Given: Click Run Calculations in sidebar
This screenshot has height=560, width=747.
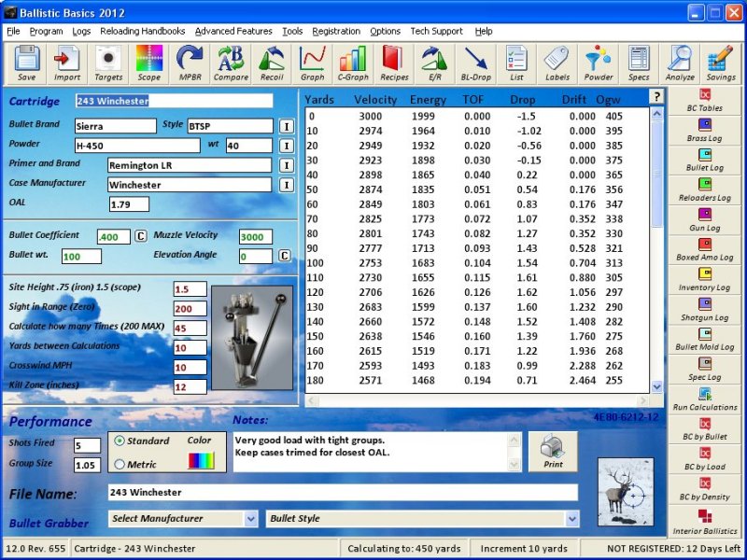Looking at the screenshot, I should (705, 400).
